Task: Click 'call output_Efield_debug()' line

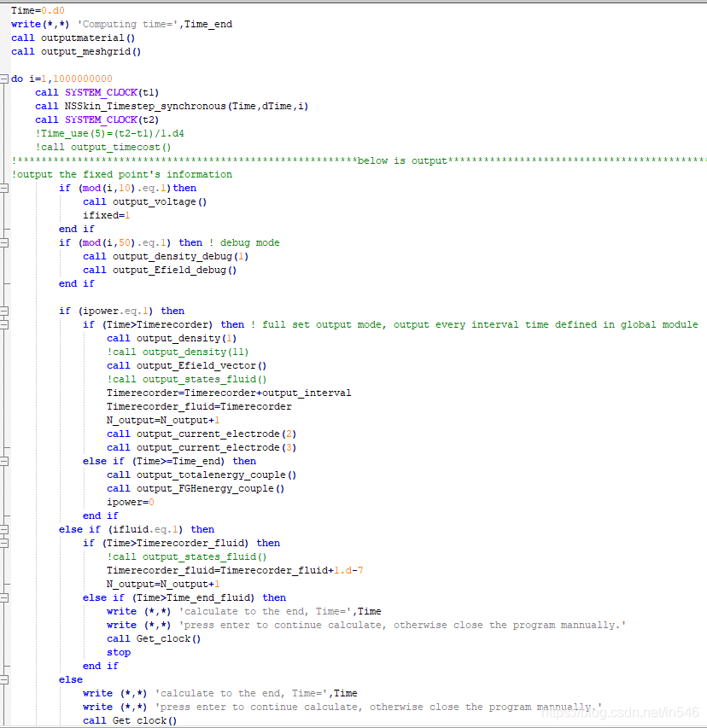Action: 160,271
